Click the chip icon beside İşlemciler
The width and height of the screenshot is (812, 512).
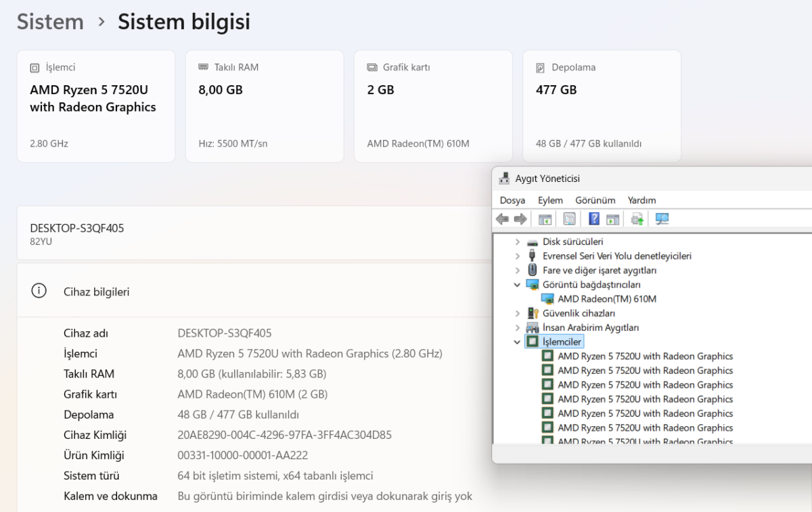coord(533,342)
